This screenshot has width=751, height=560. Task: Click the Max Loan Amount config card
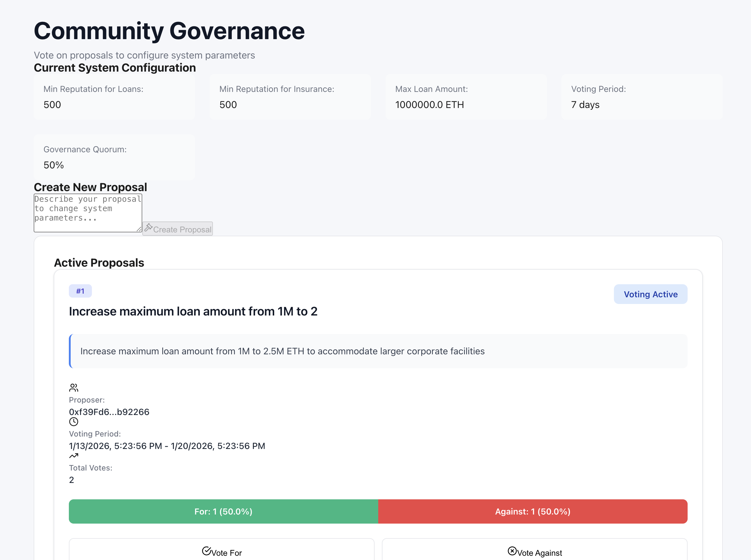(466, 97)
